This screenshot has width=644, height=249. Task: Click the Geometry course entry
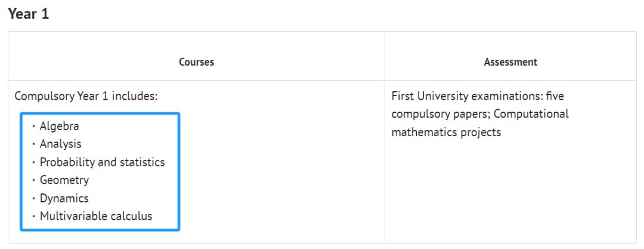pyautogui.click(x=64, y=180)
